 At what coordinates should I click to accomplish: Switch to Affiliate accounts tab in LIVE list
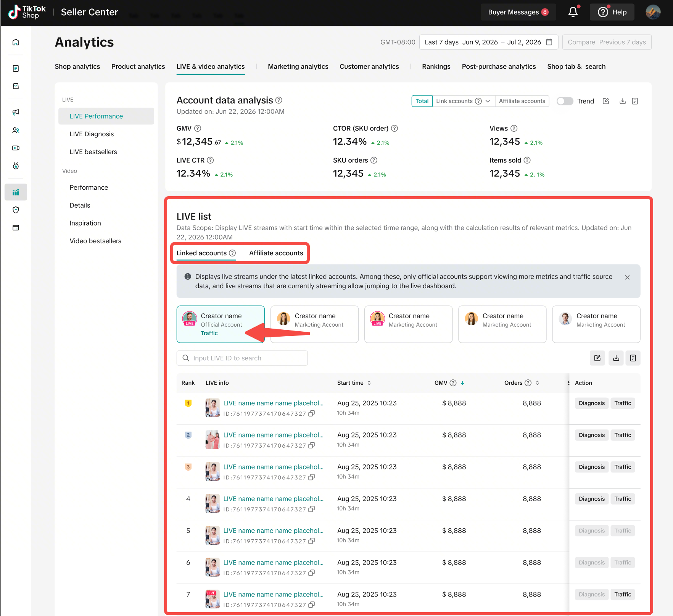[x=276, y=253]
